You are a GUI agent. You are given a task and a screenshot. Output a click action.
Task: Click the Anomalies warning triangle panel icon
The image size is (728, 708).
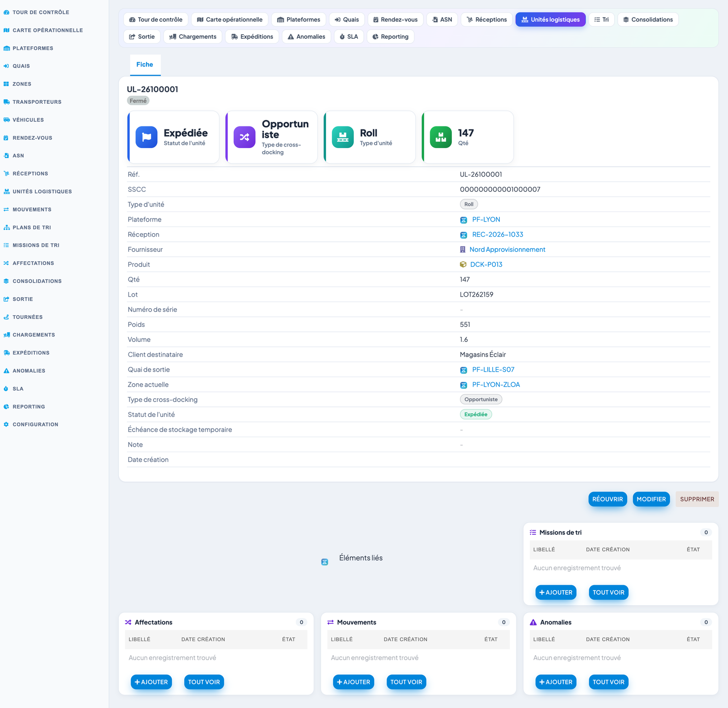tap(533, 622)
